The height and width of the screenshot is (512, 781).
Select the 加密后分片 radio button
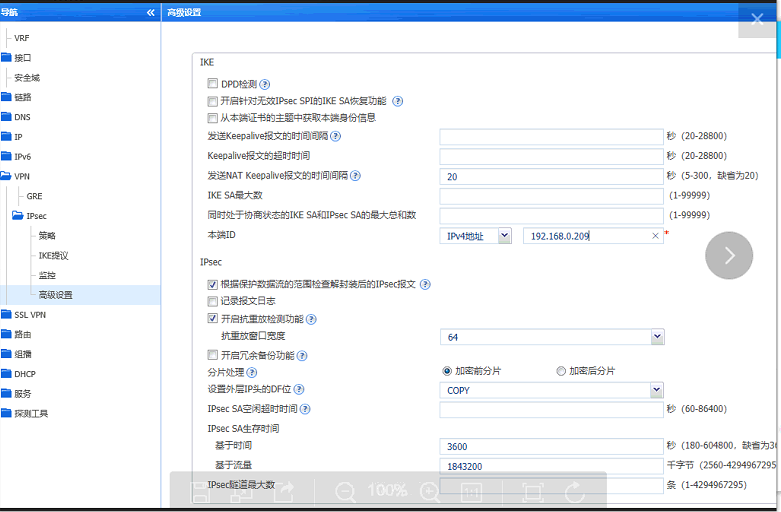tap(561, 371)
